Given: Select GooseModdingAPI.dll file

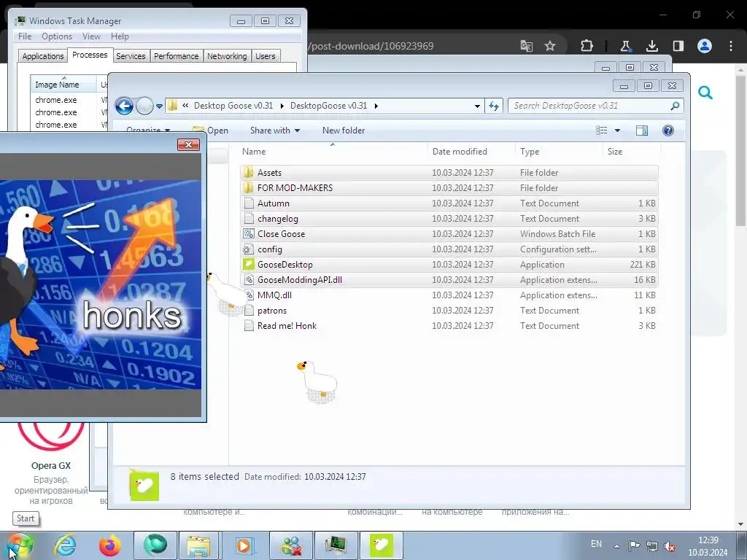Looking at the screenshot, I should [449, 279].
